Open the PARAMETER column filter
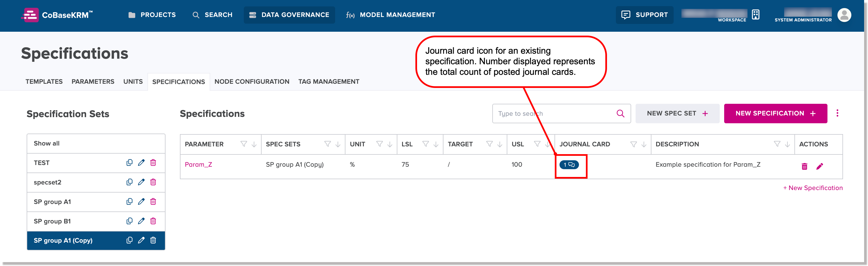 (x=244, y=144)
